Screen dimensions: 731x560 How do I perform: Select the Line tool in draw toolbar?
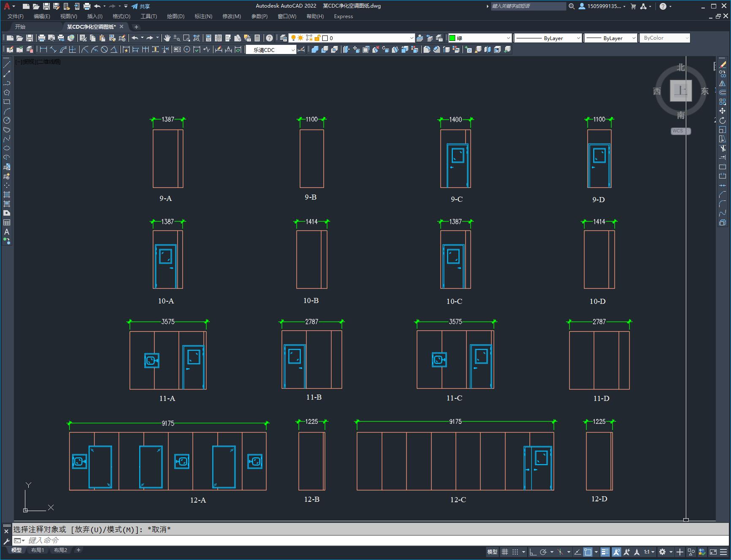coord(7,65)
